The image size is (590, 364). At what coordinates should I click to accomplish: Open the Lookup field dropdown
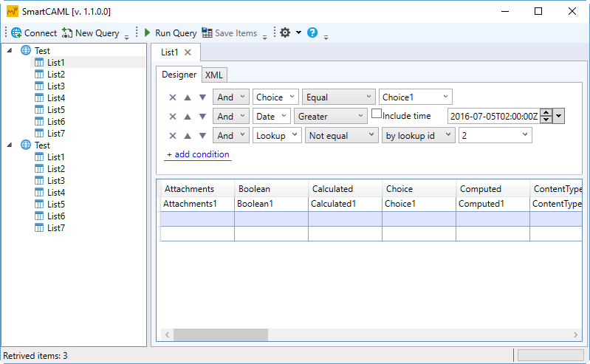pyautogui.click(x=277, y=136)
